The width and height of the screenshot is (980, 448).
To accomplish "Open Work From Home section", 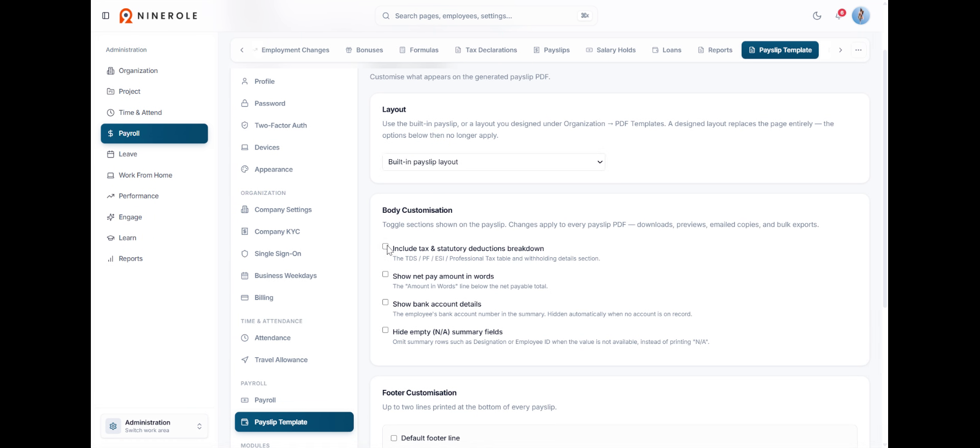I will click(154, 175).
